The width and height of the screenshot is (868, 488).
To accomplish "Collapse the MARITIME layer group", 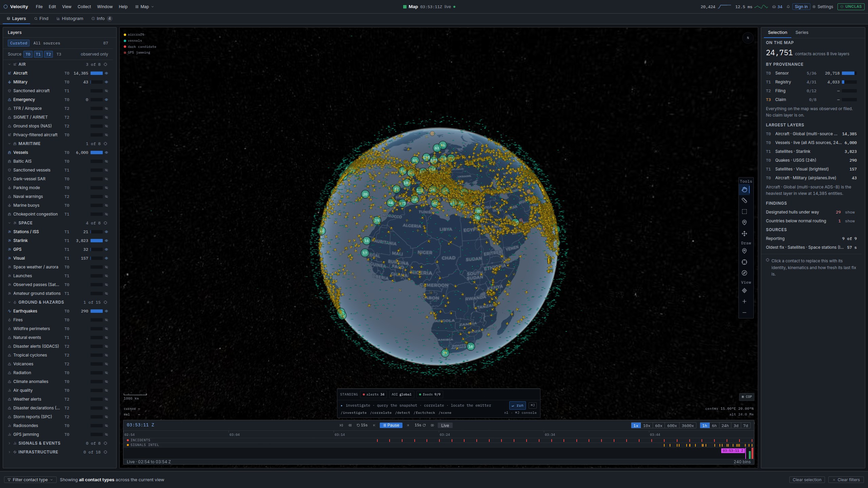I will point(9,144).
